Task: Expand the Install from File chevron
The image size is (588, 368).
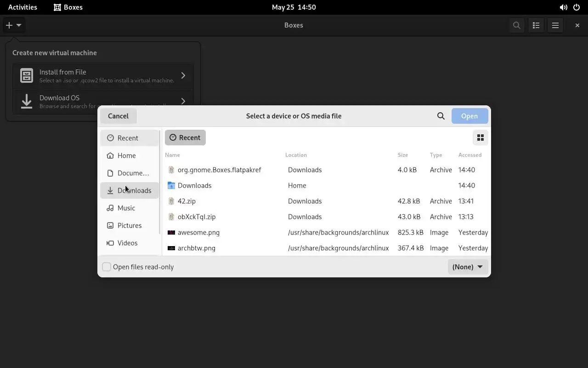Action: click(x=183, y=75)
